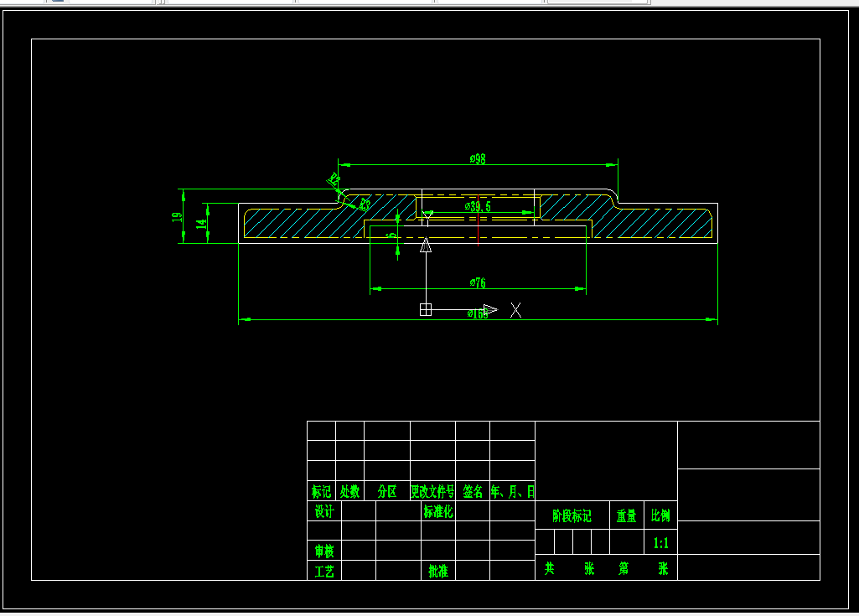Screen dimensions: 859x616
Task: Click the 分区 title block cell
Action: [x=387, y=492]
